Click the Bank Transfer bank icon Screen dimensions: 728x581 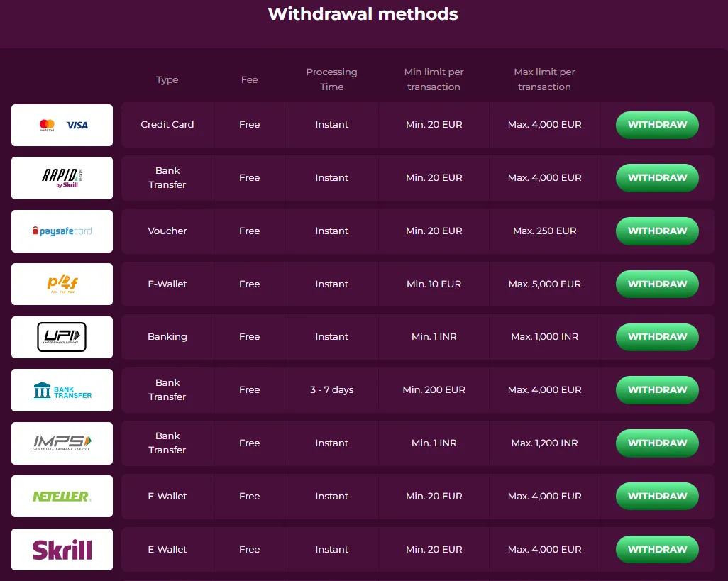(62, 390)
